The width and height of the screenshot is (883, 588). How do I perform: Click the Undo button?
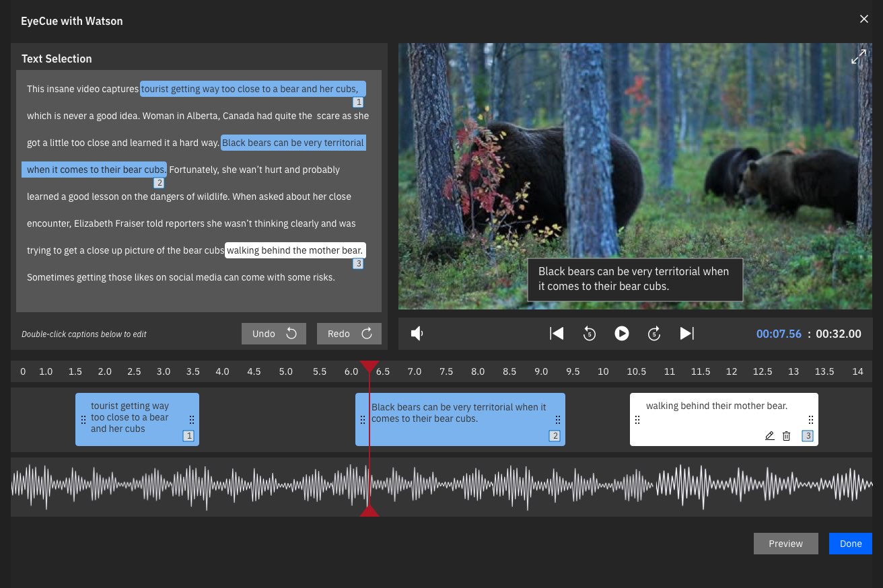click(274, 334)
